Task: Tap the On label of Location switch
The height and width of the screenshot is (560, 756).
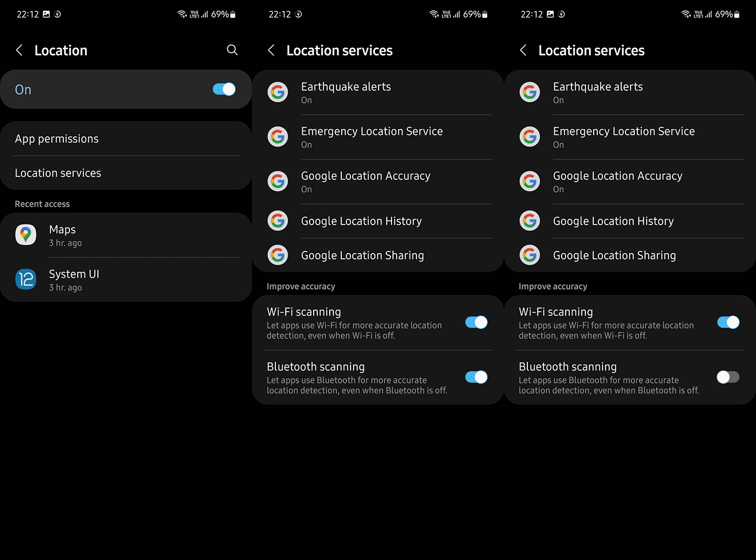Action: [x=23, y=90]
